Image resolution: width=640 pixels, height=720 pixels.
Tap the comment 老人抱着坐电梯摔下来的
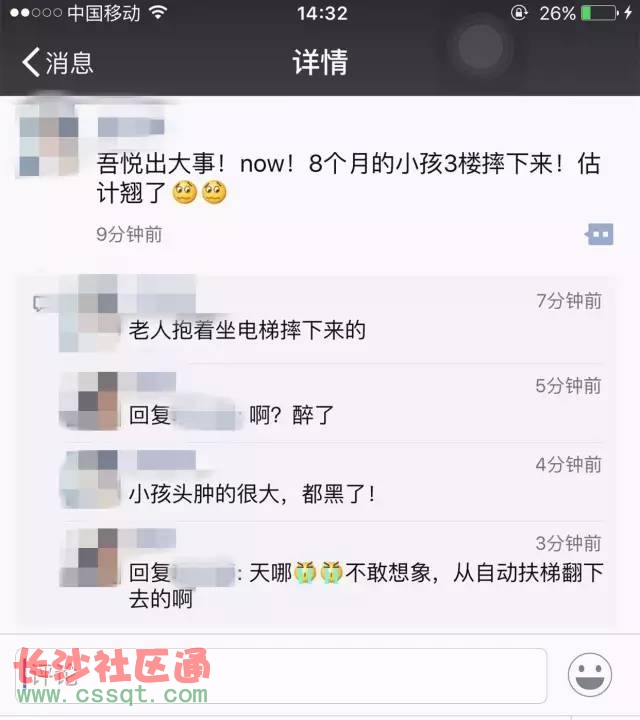[x=247, y=331]
